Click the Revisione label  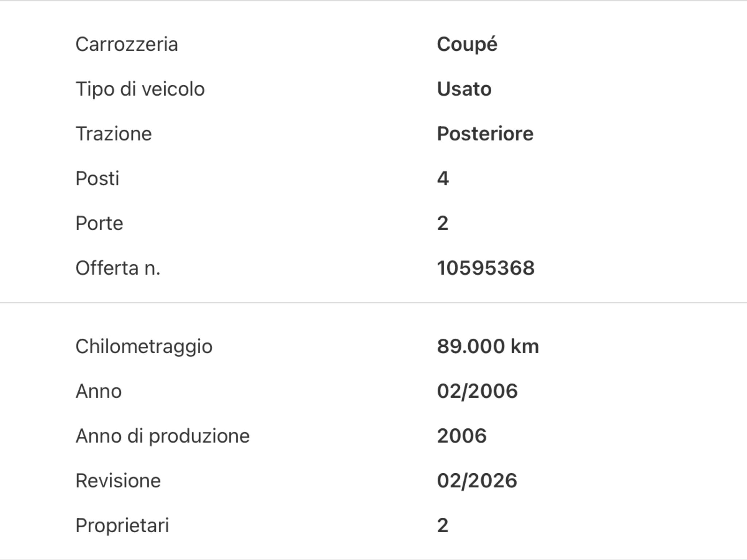coord(118,481)
